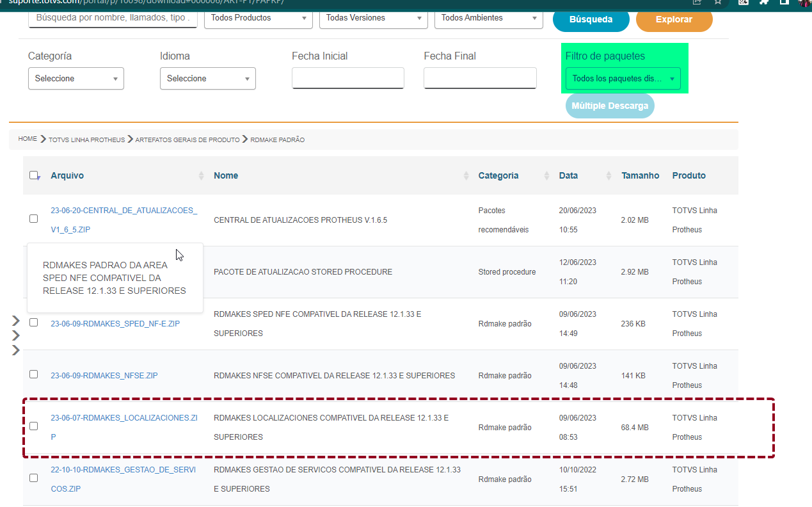The image size is (812, 507).
Task: Select RDMAKE PADRÃO breadcrumb item
Action: coord(277,140)
